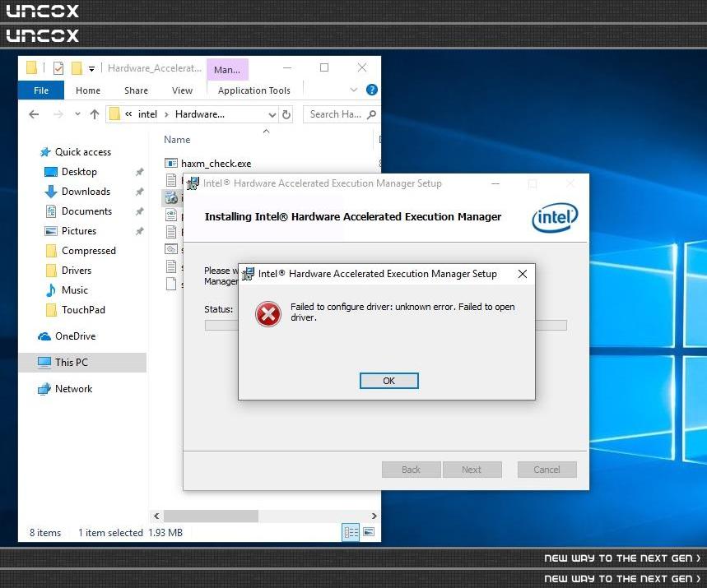Click the search magnifier icon
707x588 pixels.
[x=371, y=114]
